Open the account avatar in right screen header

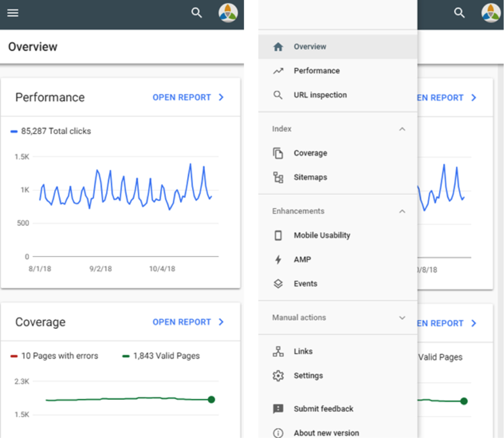(491, 13)
